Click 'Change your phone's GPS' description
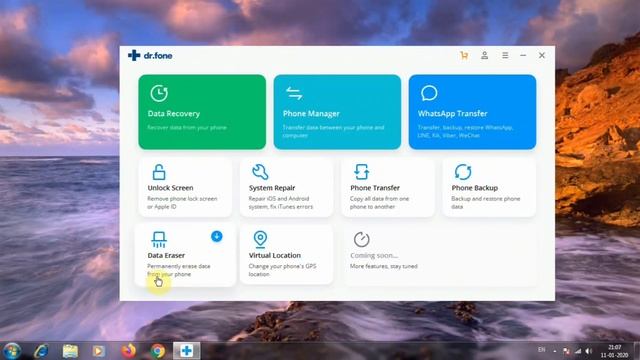Image resolution: width=640 pixels, height=360 pixels. pos(282,266)
